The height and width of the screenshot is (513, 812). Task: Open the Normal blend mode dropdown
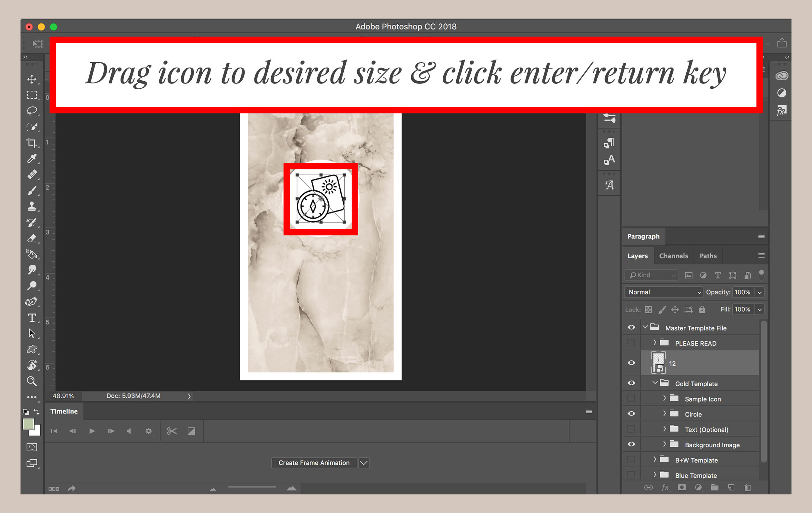(663, 292)
